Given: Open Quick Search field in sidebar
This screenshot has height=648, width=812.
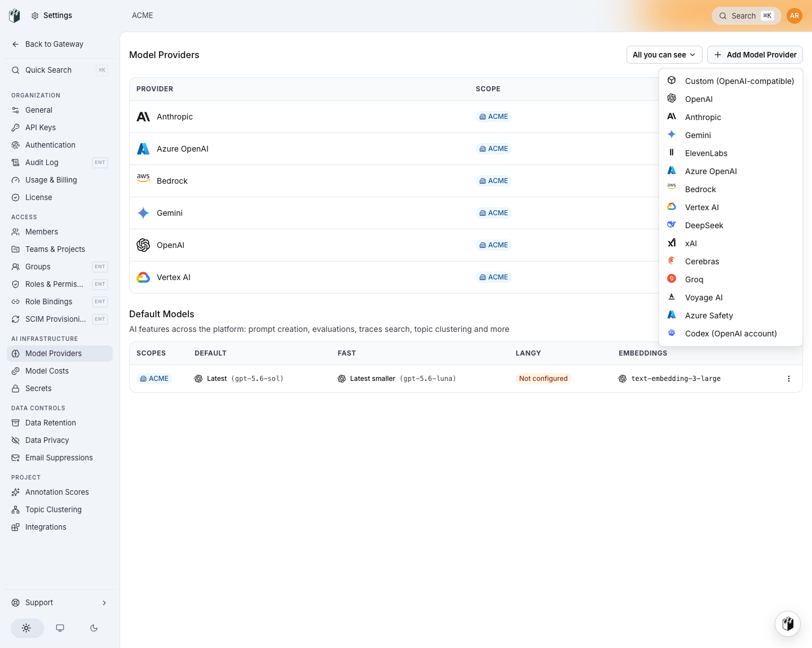Looking at the screenshot, I should pos(60,70).
